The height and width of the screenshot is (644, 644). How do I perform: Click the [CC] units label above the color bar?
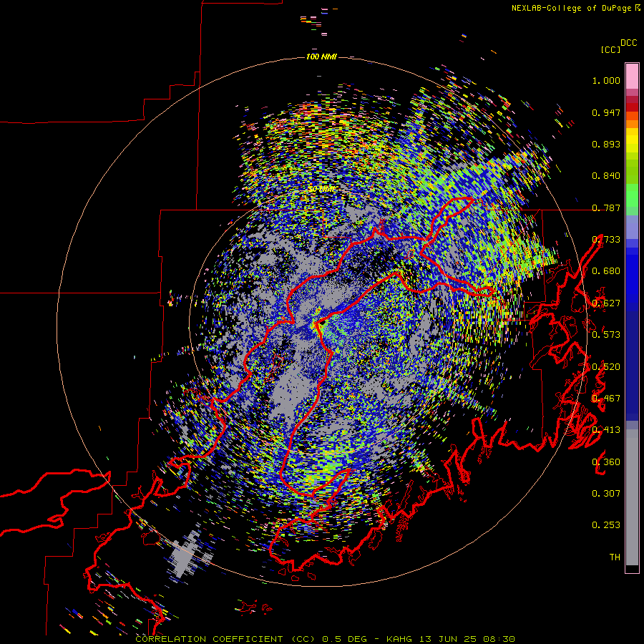610,49
